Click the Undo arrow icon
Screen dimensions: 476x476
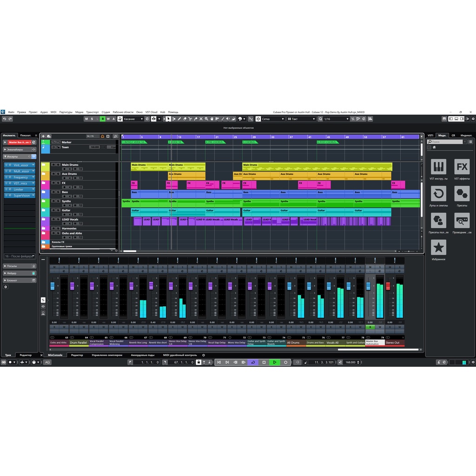(4, 119)
